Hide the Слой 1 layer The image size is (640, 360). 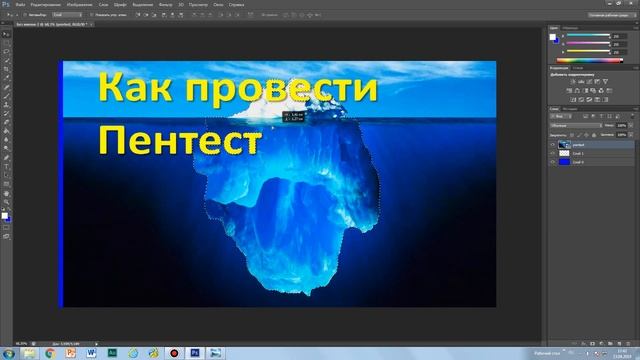pos(553,153)
